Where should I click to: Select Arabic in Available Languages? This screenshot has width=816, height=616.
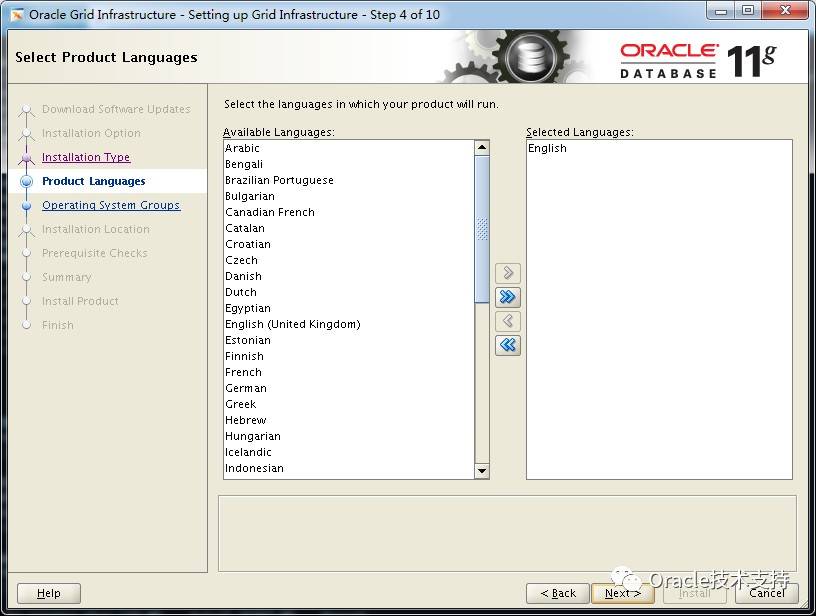point(349,148)
